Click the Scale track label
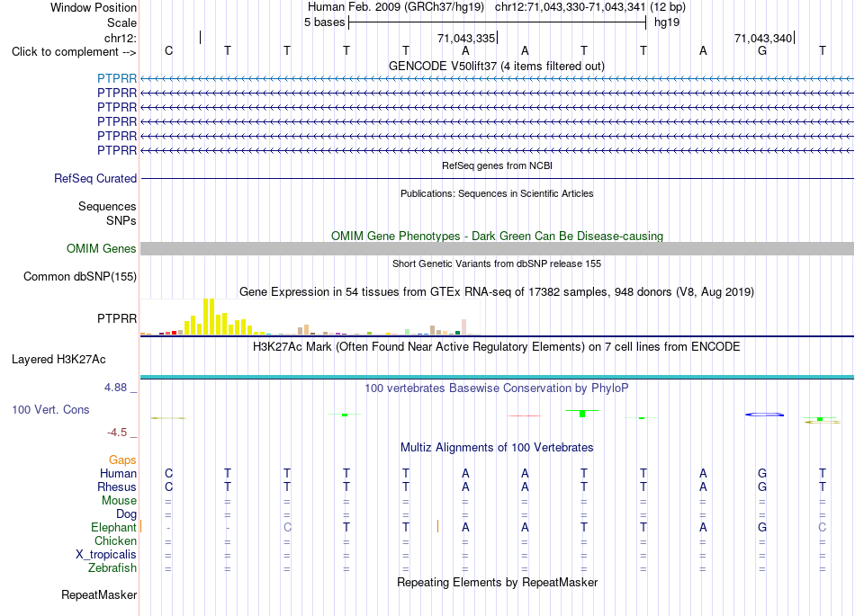 tap(121, 22)
